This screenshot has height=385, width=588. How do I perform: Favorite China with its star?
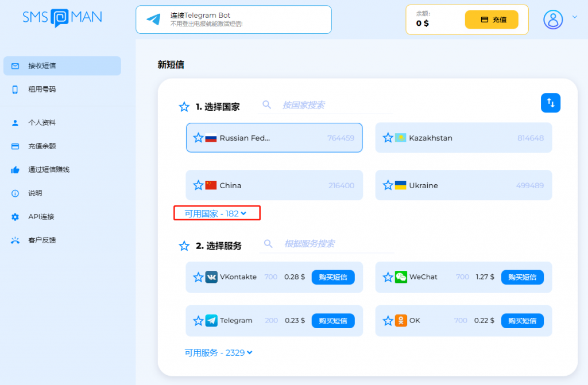point(198,185)
